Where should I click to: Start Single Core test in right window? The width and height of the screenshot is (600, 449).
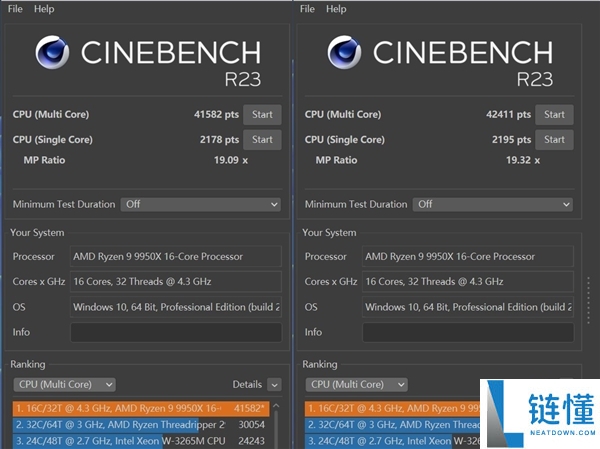click(554, 140)
